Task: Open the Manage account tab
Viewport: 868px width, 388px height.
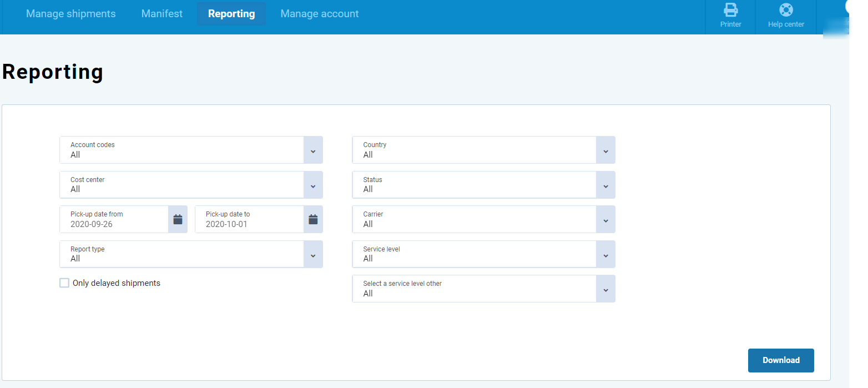Action: coord(320,14)
